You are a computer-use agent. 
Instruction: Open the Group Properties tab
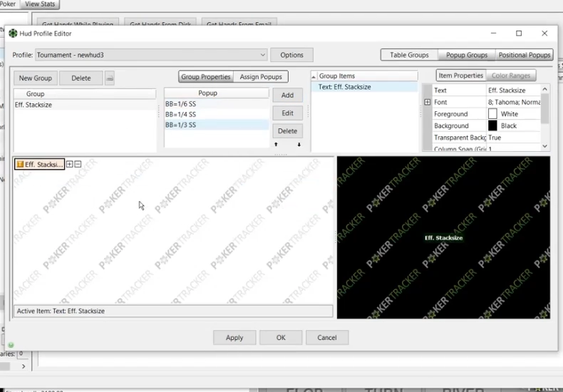pos(206,77)
